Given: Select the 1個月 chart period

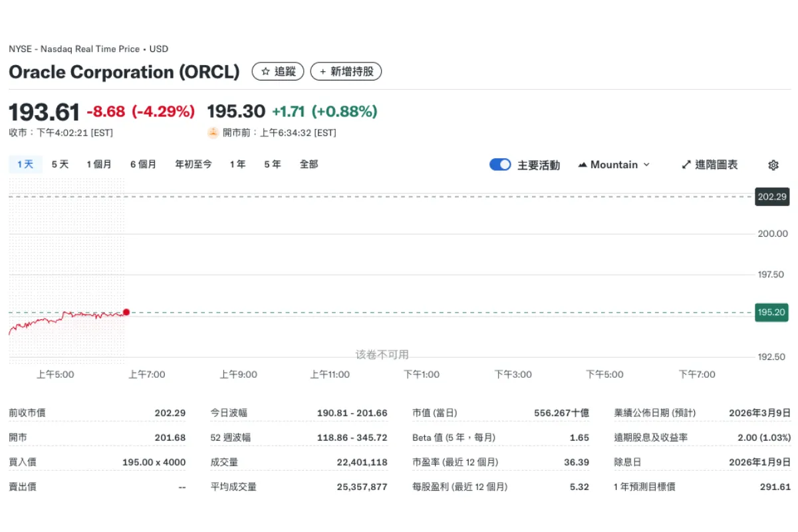Looking at the screenshot, I should click(x=100, y=164).
